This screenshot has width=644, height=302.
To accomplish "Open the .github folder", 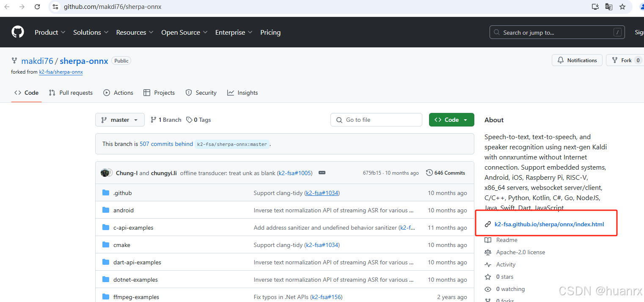I will tap(122, 193).
